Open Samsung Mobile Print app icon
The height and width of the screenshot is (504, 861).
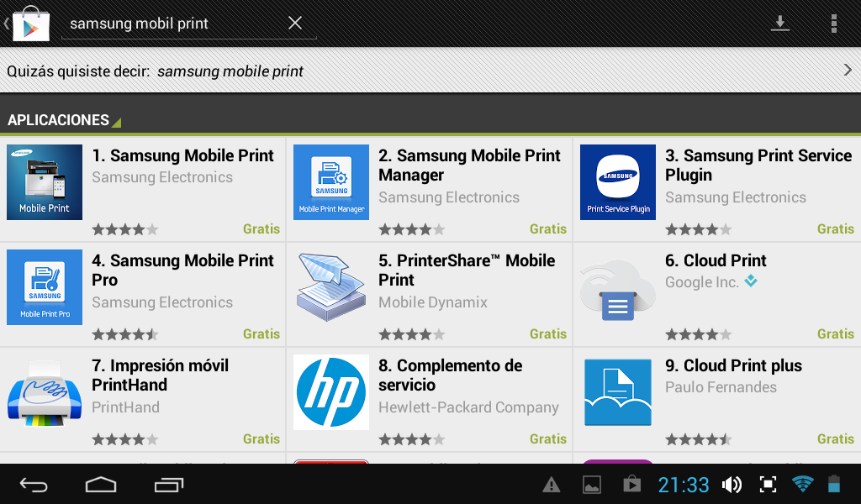(x=45, y=182)
